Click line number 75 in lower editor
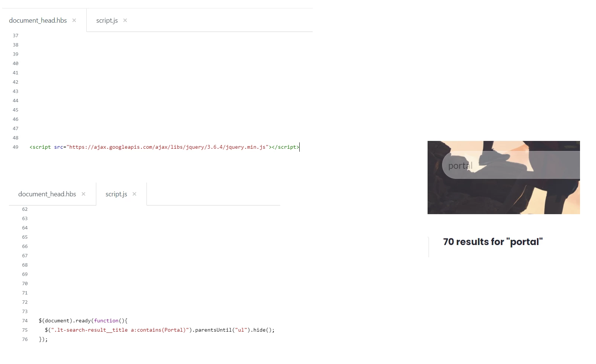The width and height of the screenshot is (596, 364). click(25, 330)
